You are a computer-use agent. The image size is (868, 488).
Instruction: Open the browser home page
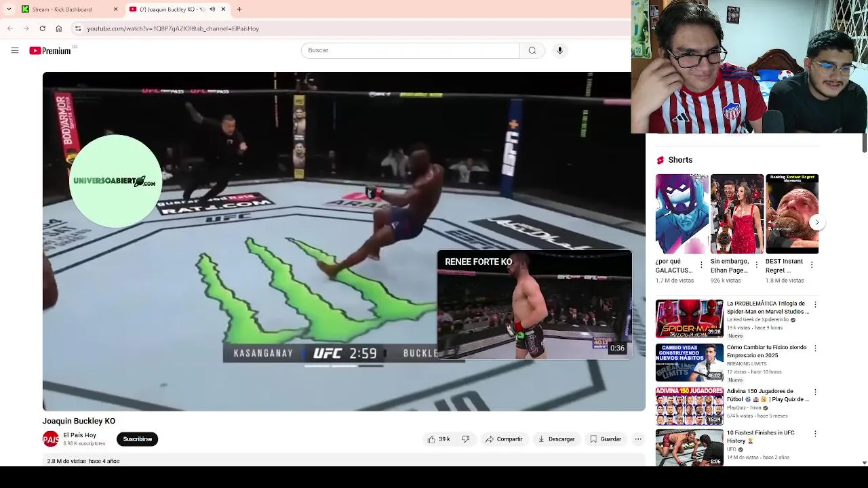(58, 28)
